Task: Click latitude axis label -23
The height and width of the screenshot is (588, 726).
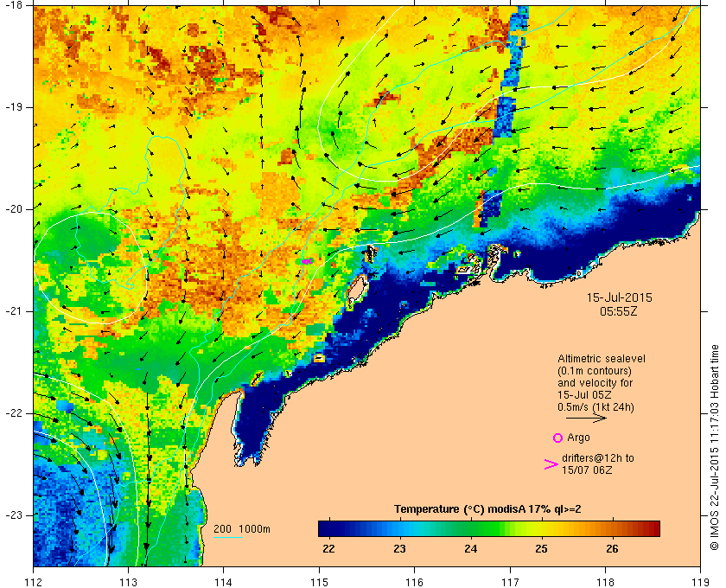Action: point(12,515)
